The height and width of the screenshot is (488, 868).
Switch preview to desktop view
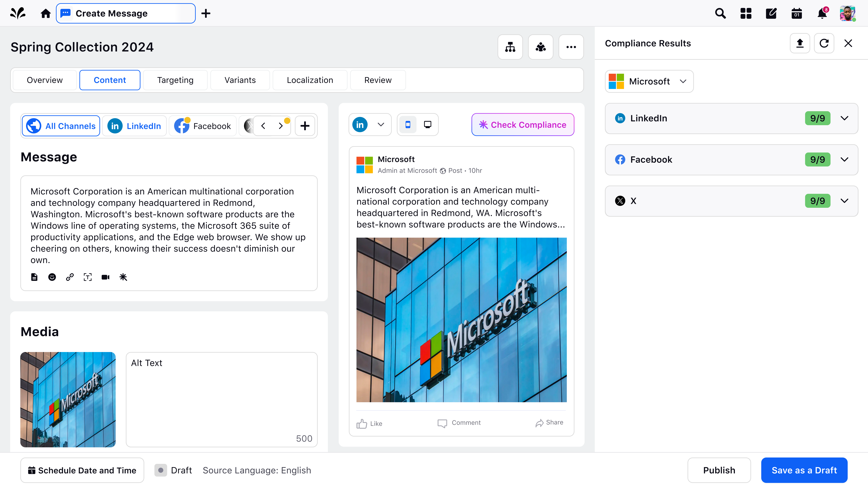coord(427,125)
